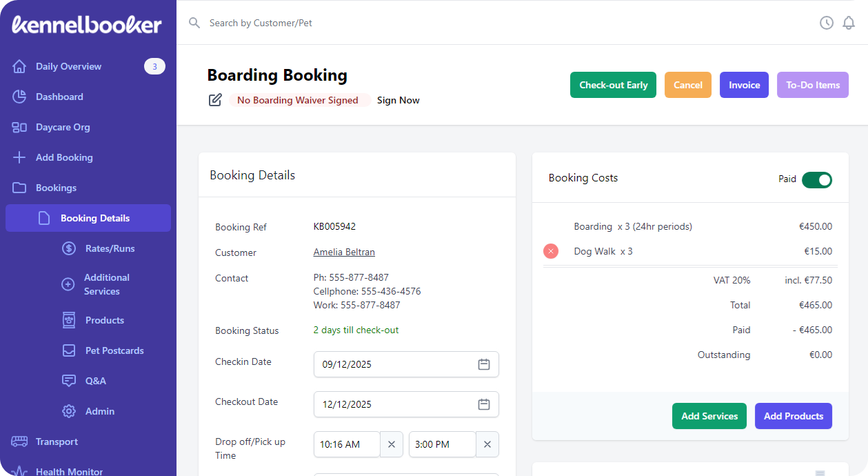Expand the Bookings folder in sidebar

pos(56,188)
